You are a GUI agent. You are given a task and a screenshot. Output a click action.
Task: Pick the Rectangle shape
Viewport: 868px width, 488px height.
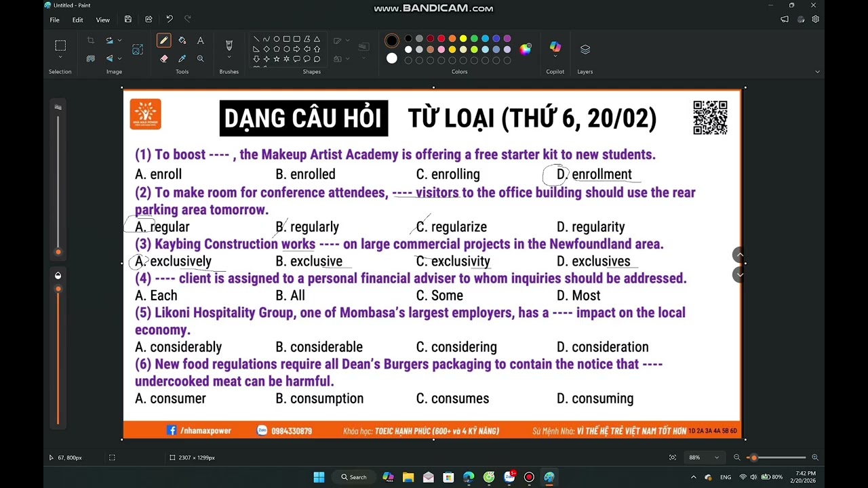tap(286, 39)
